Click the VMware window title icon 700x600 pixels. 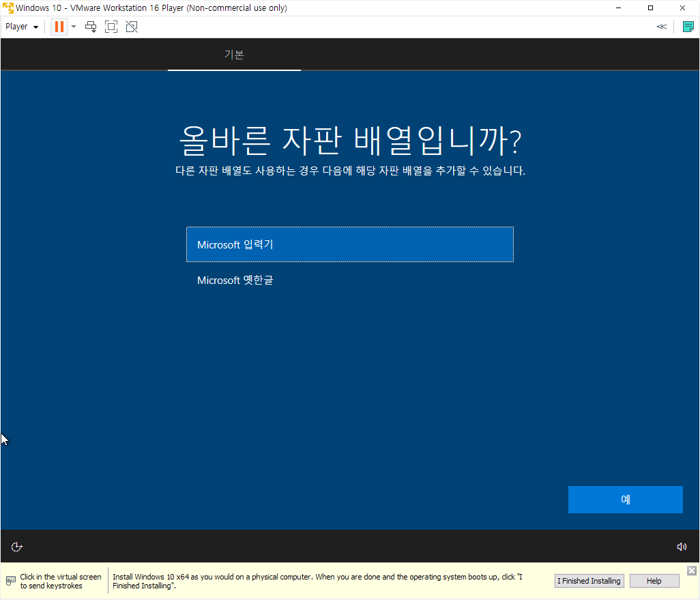[x=8, y=8]
